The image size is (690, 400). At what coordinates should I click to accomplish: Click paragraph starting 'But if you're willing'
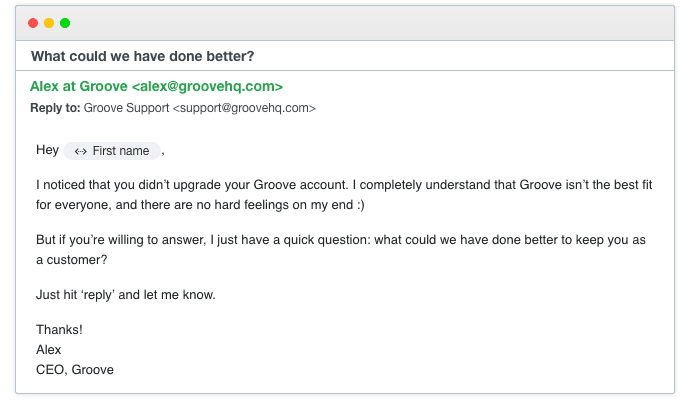(340, 240)
